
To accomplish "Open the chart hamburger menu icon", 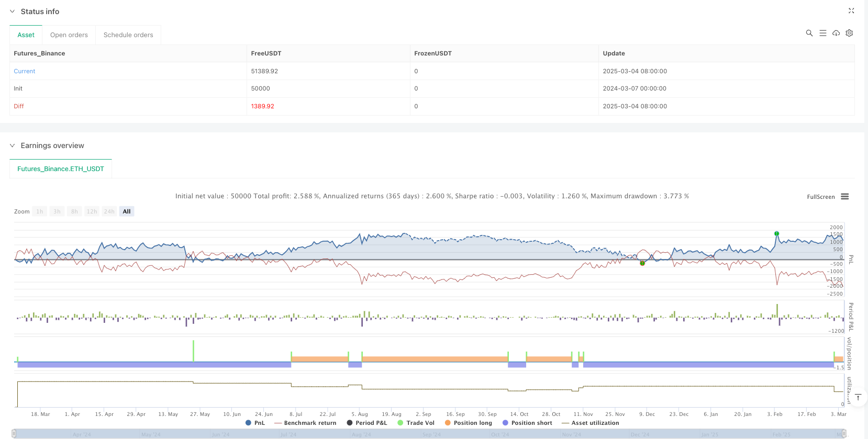I will [x=844, y=197].
